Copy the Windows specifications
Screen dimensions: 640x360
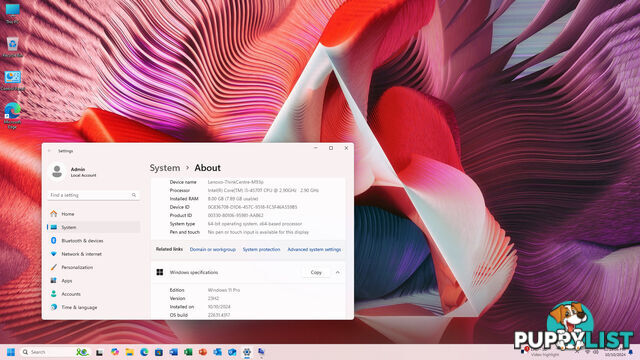(316, 272)
